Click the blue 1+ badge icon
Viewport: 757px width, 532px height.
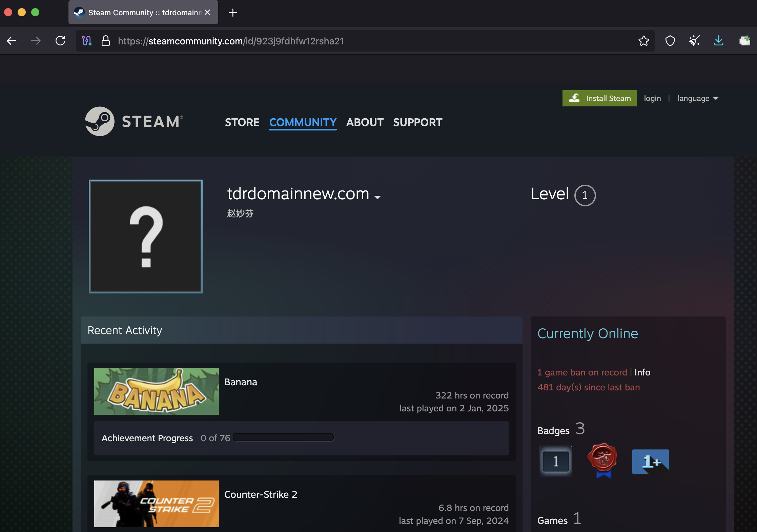(650, 462)
